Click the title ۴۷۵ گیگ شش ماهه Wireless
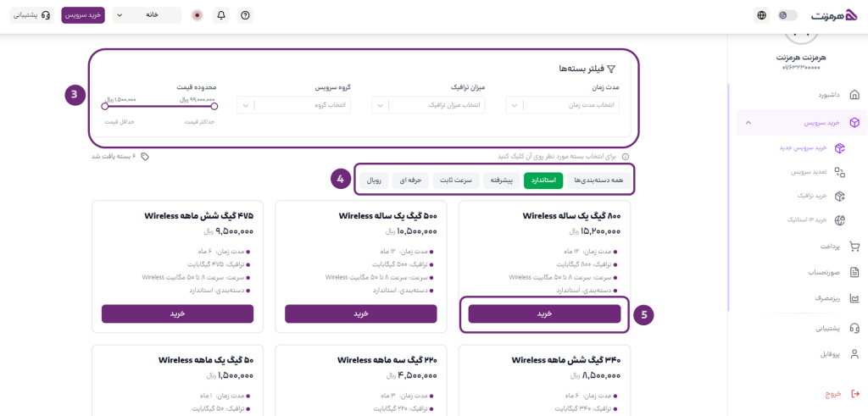Image resolution: width=868 pixels, height=416 pixels. click(198, 216)
